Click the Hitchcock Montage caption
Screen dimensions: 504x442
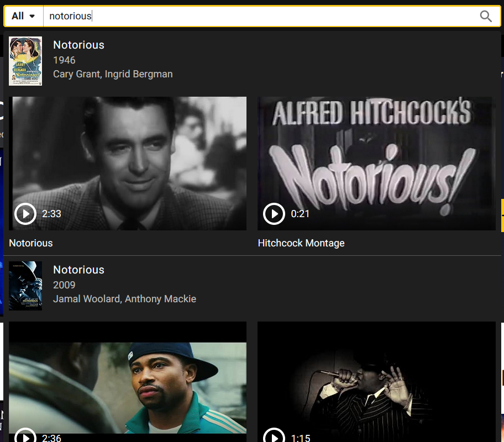[301, 243]
